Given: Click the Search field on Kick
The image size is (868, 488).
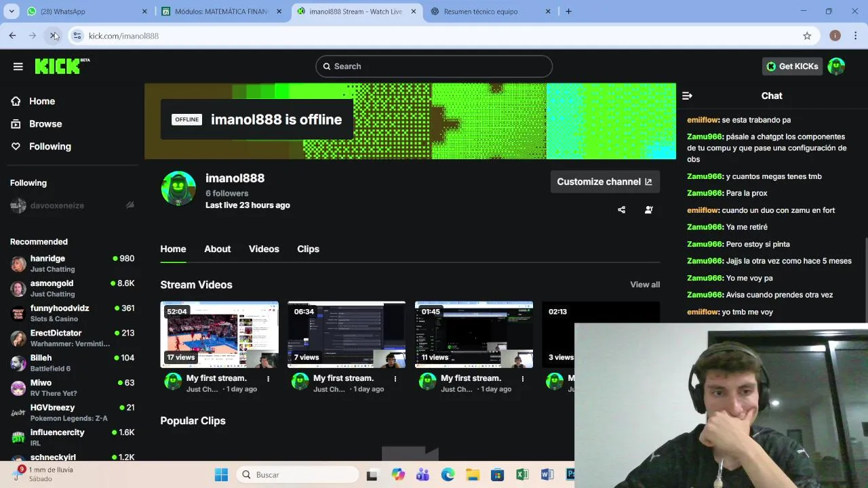Looking at the screenshot, I should point(434,66).
